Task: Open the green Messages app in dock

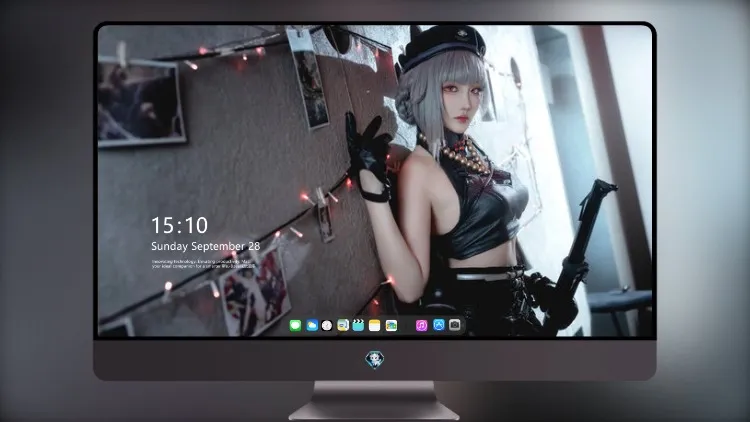Action: point(295,326)
